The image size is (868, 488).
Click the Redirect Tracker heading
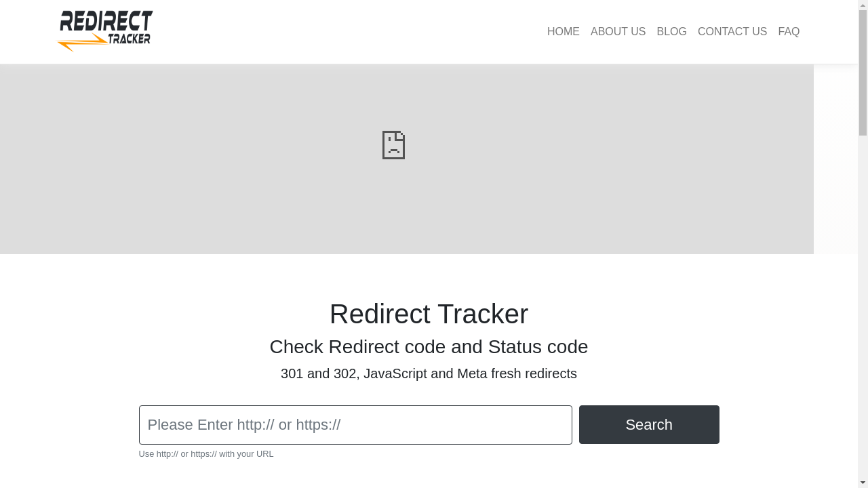[x=429, y=314]
